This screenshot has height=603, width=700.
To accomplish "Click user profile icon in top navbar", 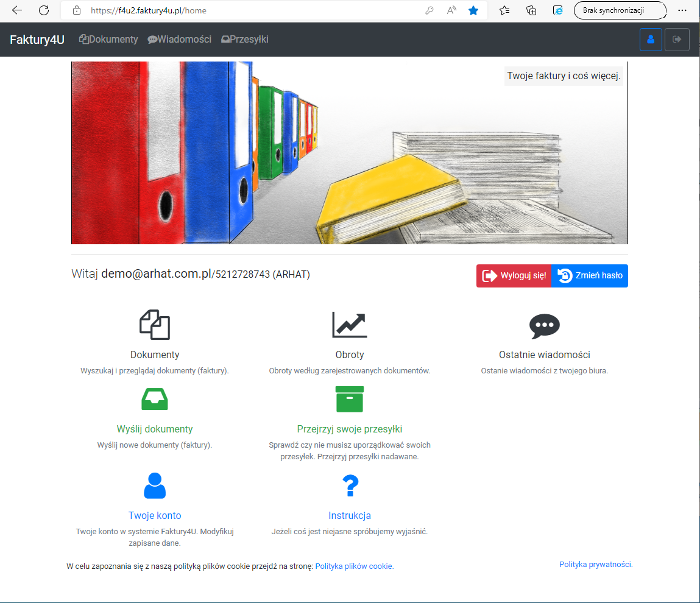I will point(651,40).
